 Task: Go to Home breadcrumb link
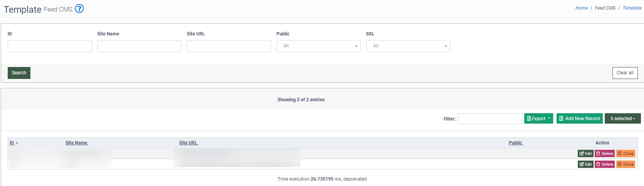581,8
